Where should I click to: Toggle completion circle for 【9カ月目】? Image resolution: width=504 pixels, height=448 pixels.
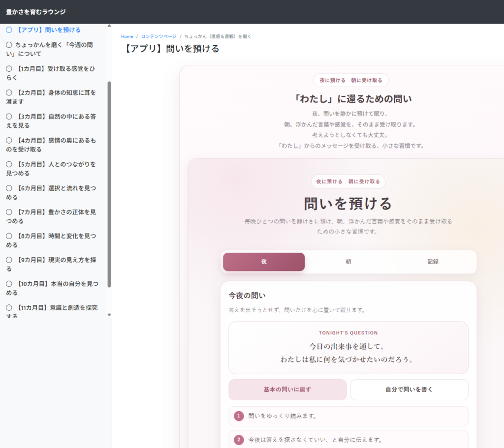click(9, 260)
